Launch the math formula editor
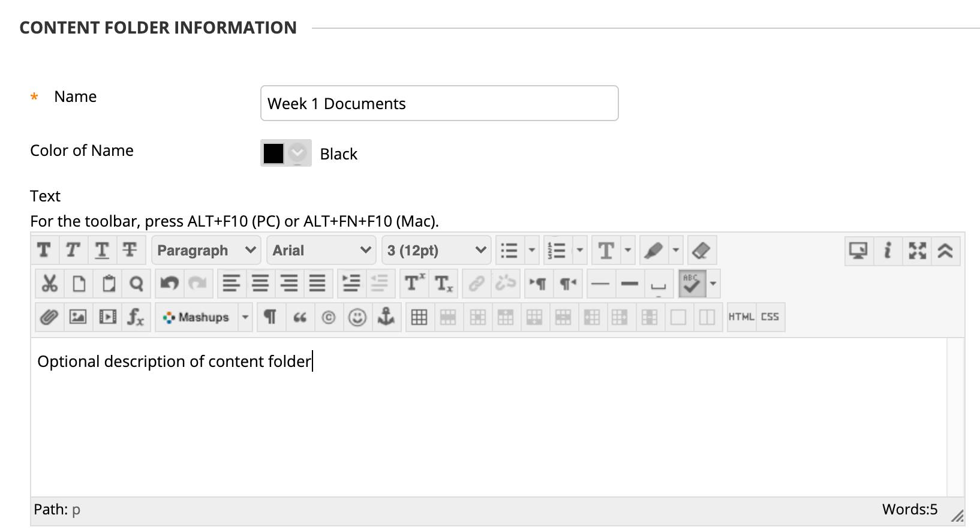The height and width of the screenshot is (530, 980). [x=136, y=317]
